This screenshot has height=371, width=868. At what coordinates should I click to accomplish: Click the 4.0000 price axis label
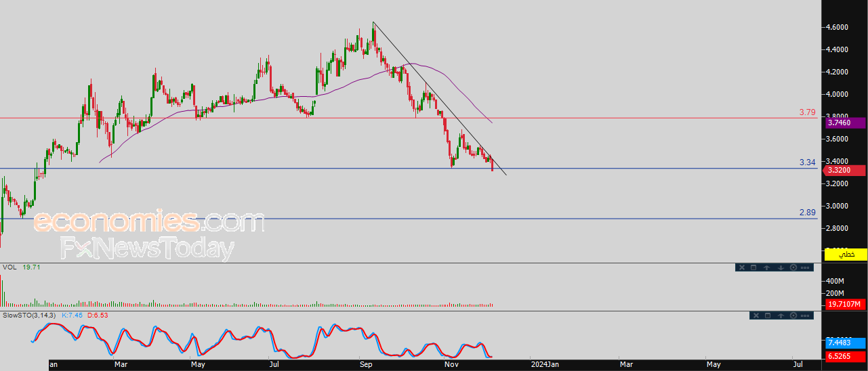[836, 94]
